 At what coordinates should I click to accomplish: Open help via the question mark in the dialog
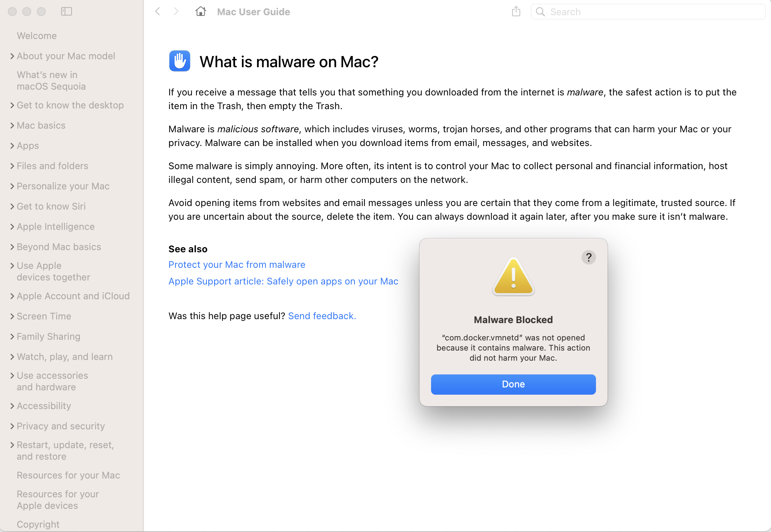[x=589, y=257]
